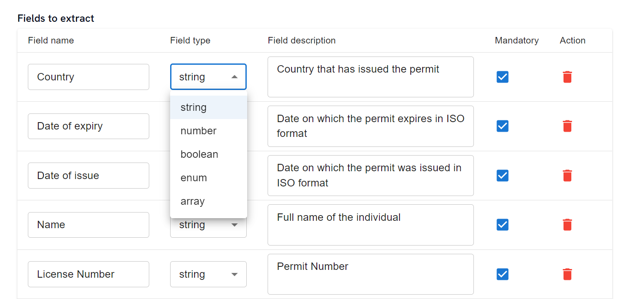Edit the Permit Number description box

point(370,274)
